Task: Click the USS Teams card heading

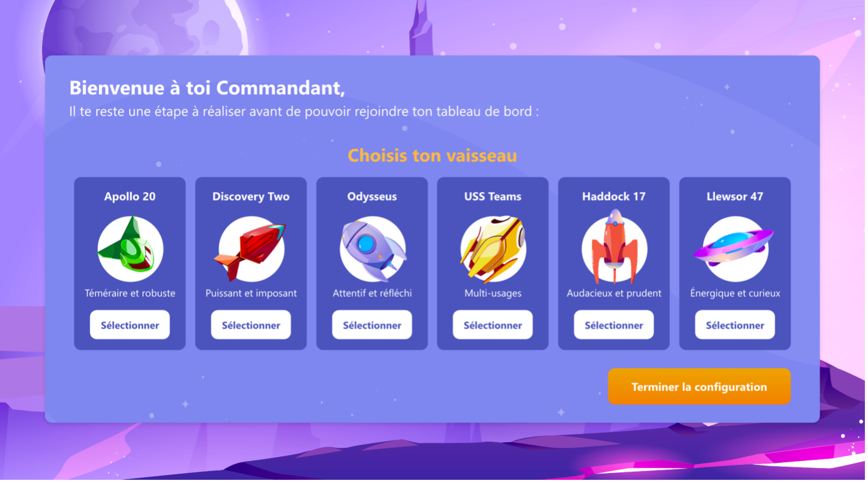Action: click(493, 196)
